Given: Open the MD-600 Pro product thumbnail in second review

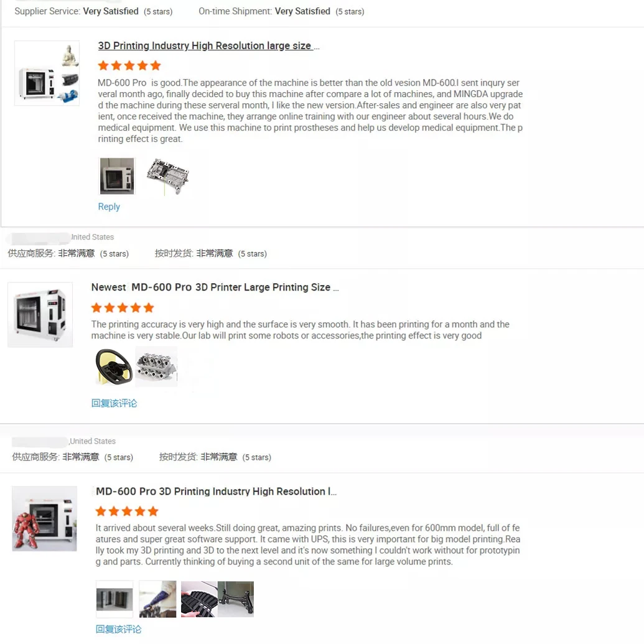Looking at the screenshot, I should (40, 315).
